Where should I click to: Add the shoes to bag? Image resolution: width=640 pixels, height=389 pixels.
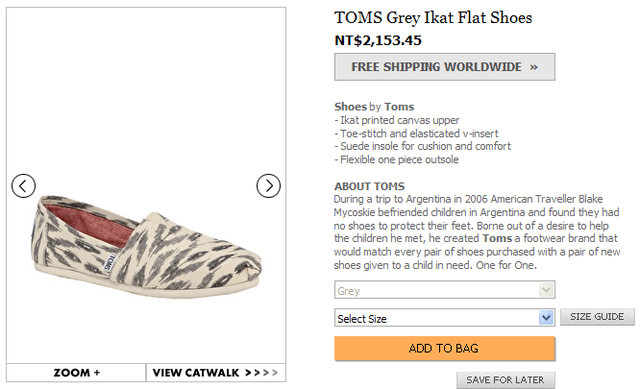[x=444, y=348]
